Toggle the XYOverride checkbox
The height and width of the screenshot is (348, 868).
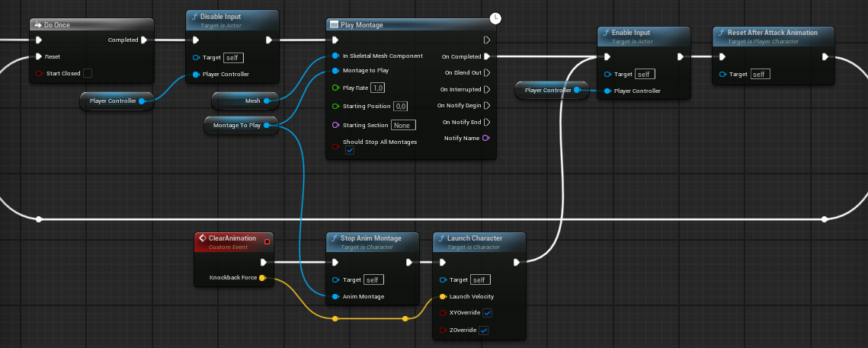click(487, 313)
